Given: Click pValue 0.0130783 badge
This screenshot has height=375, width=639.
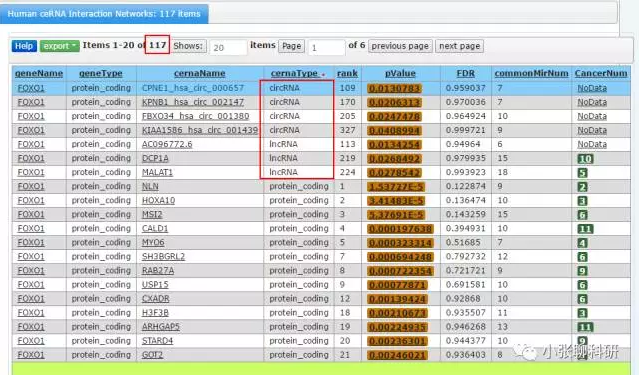Looking at the screenshot, I should click(394, 88).
